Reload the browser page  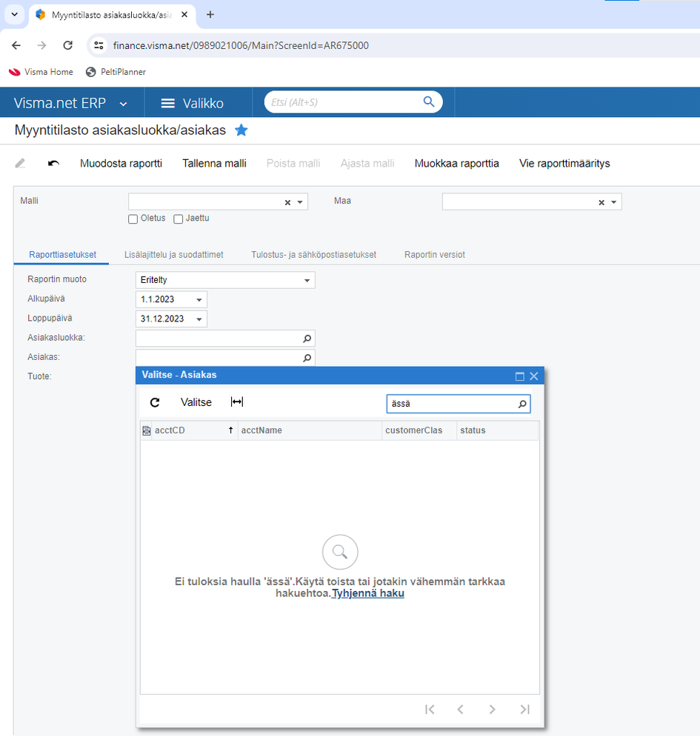pos(68,45)
